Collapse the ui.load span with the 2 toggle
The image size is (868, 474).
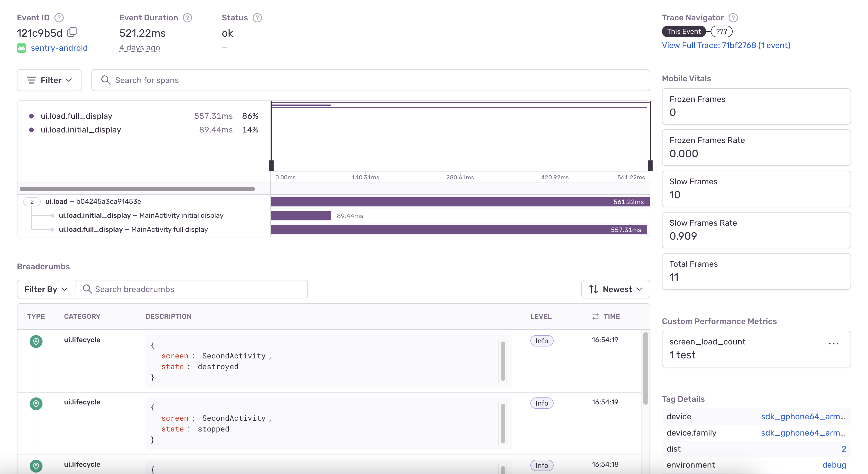[32, 201]
